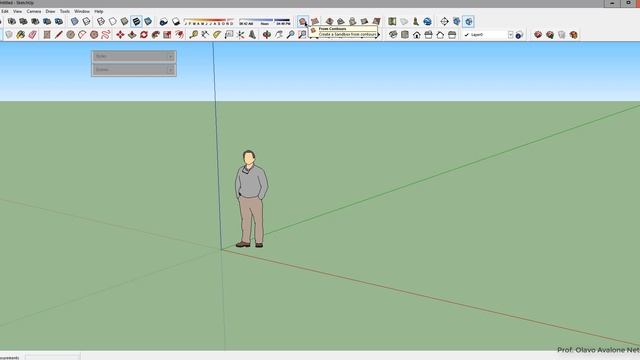The height and width of the screenshot is (360, 640).
Task: Open the Layer0 layer dropdown arrow
Action: click(510, 35)
